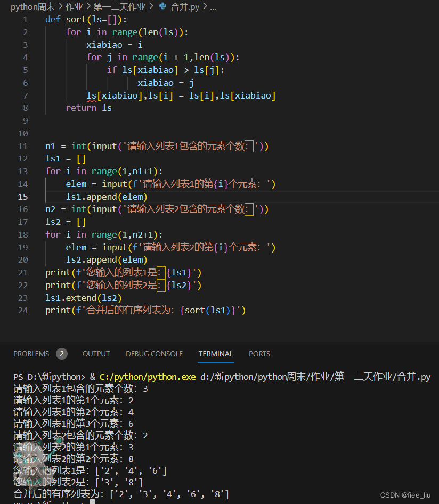Click line number 1 in the gutter
The height and width of the screenshot is (504, 439).
25,20
